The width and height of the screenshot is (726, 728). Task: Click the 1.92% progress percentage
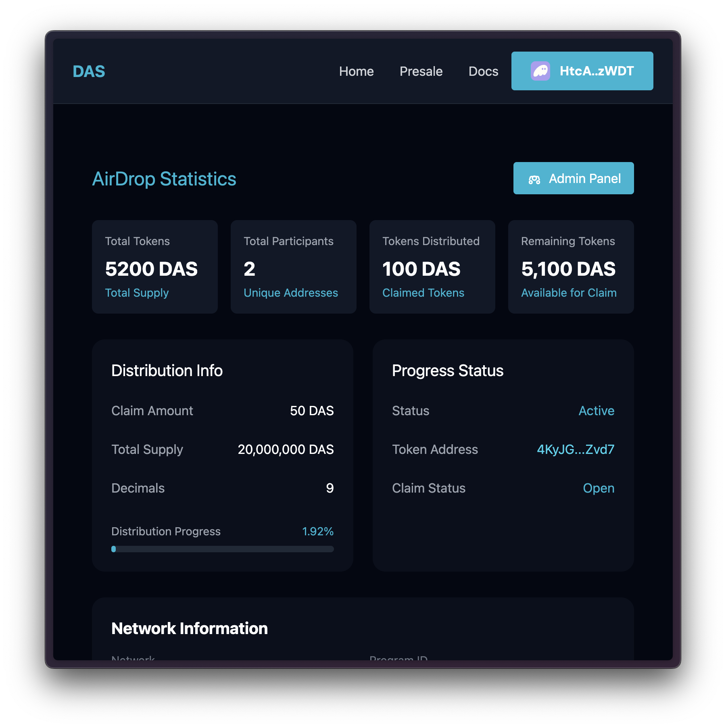(318, 531)
